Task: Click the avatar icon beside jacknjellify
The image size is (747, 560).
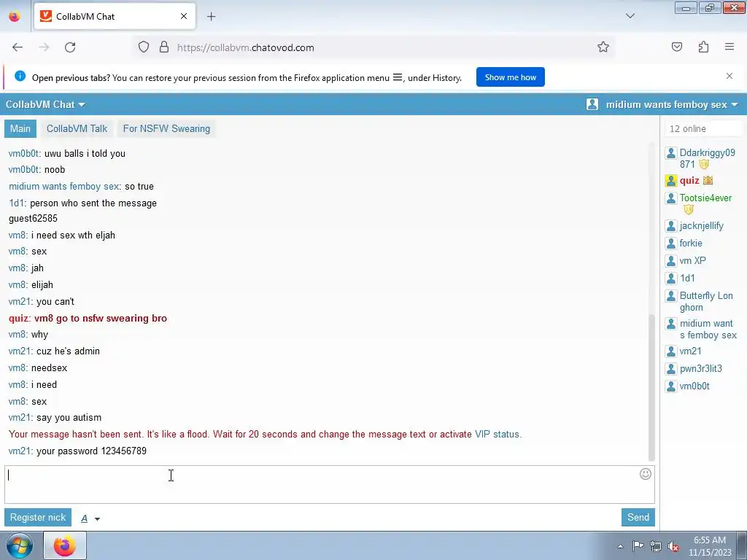Action: [x=671, y=226]
